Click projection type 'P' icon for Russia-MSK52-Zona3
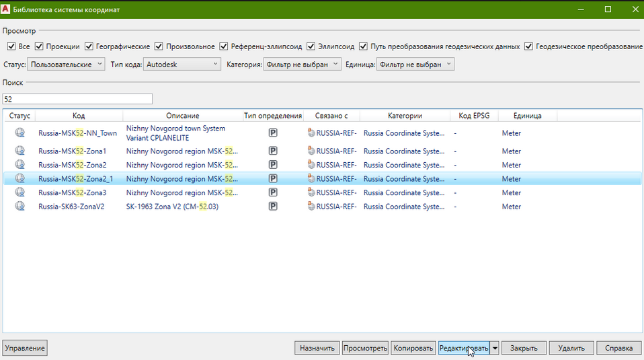 (x=273, y=192)
